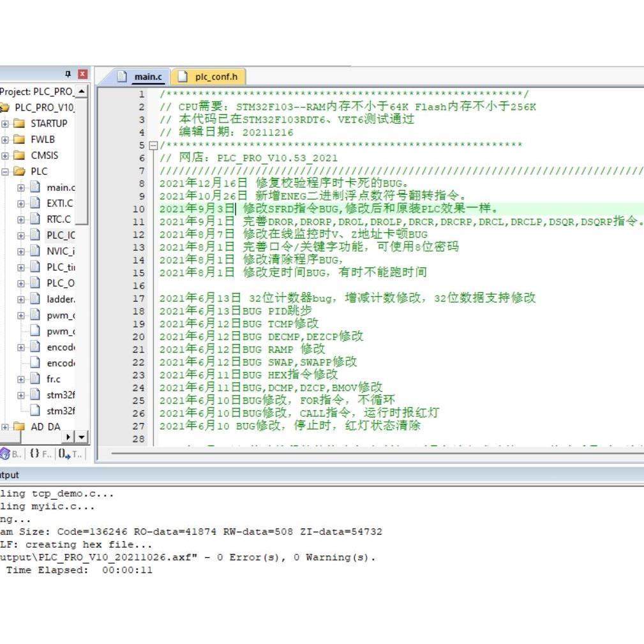Open the Templates tab icon below project tree
The height and width of the screenshot is (644, 644).
click(x=64, y=454)
